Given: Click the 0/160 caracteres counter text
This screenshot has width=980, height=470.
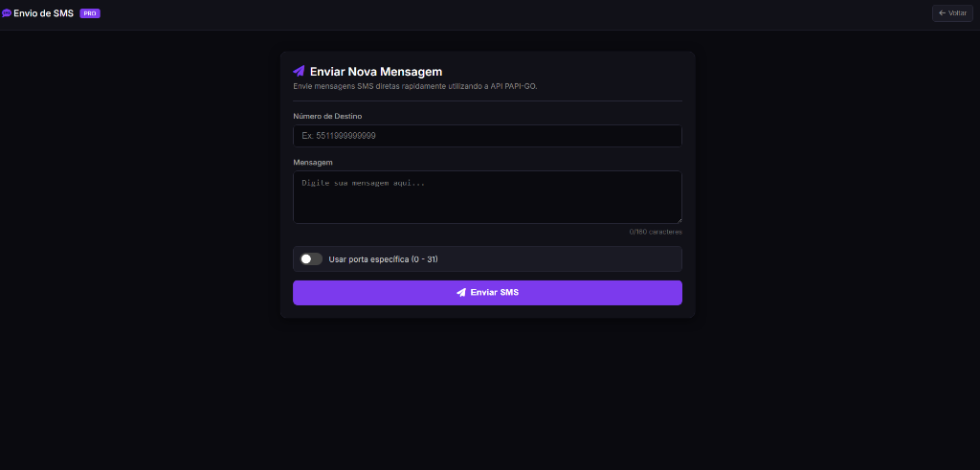Looking at the screenshot, I should click(656, 232).
